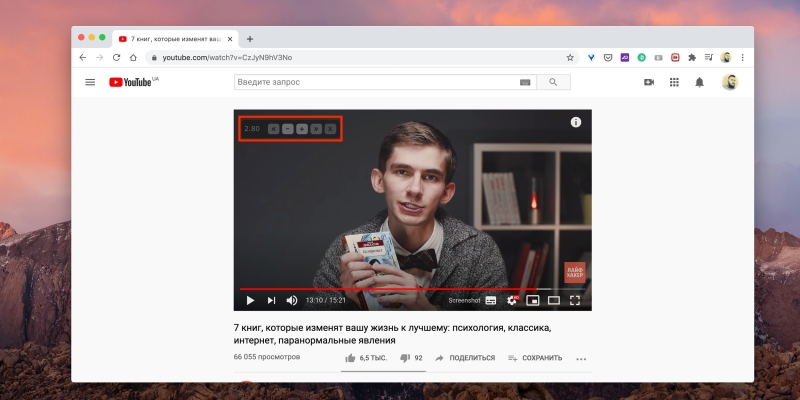Open the gray rectangle extension icon
This screenshot has width=800, height=400.
click(659, 58)
